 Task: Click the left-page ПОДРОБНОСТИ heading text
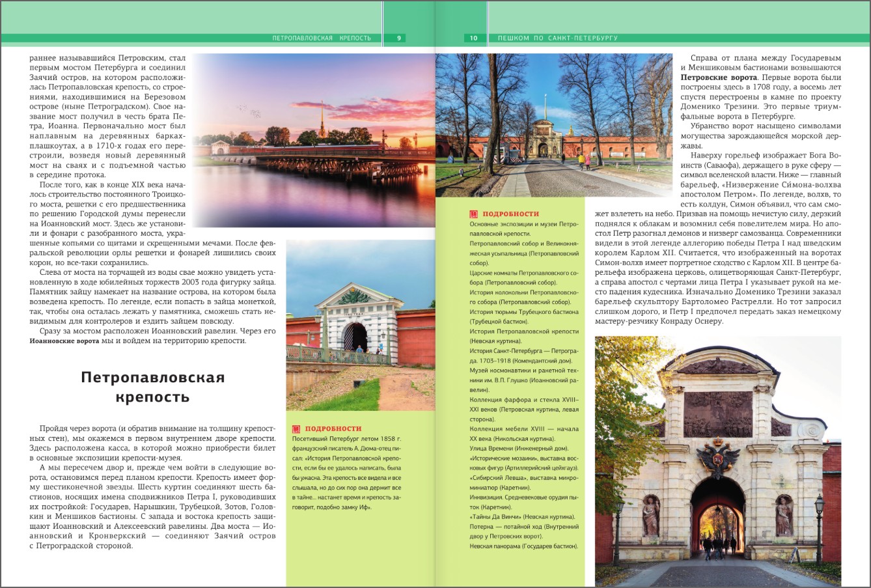pos(333,428)
